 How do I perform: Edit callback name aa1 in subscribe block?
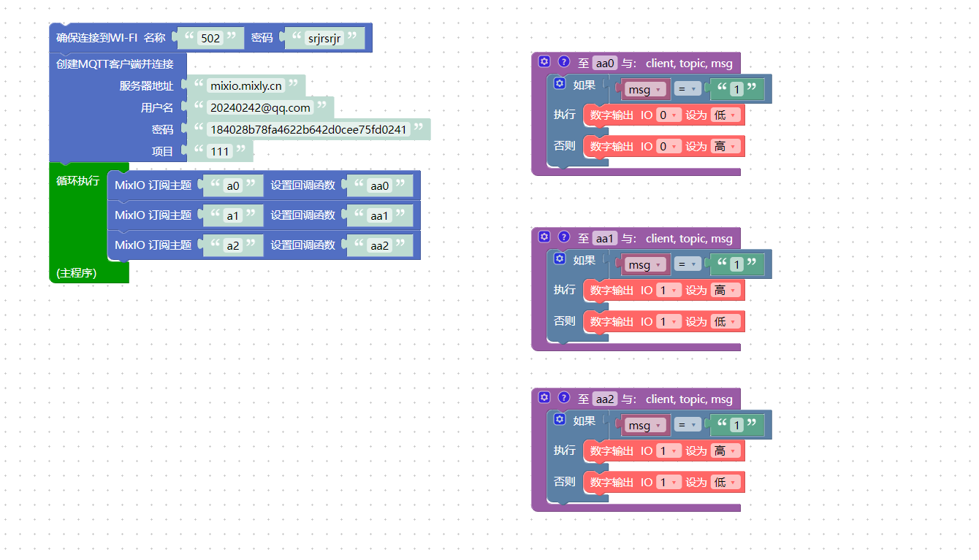coord(380,216)
